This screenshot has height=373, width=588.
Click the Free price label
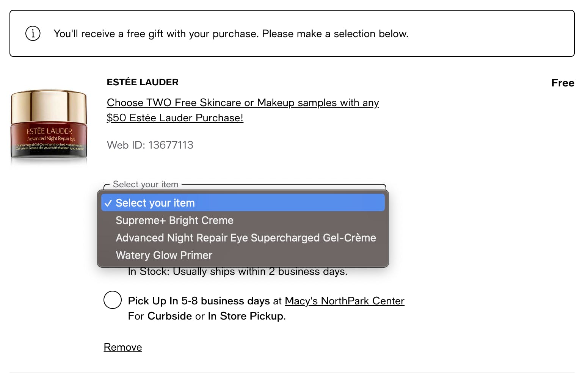(563, 83)
